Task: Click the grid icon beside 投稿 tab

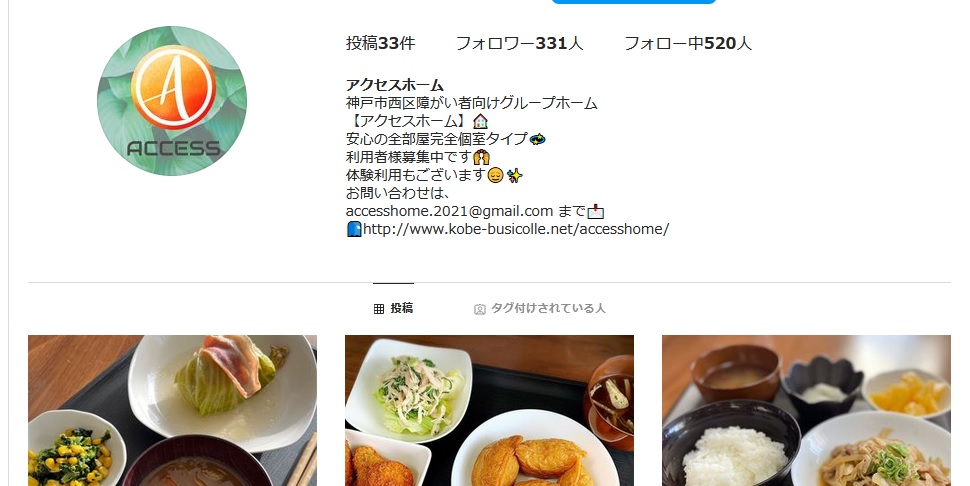Action: [379, 309]
